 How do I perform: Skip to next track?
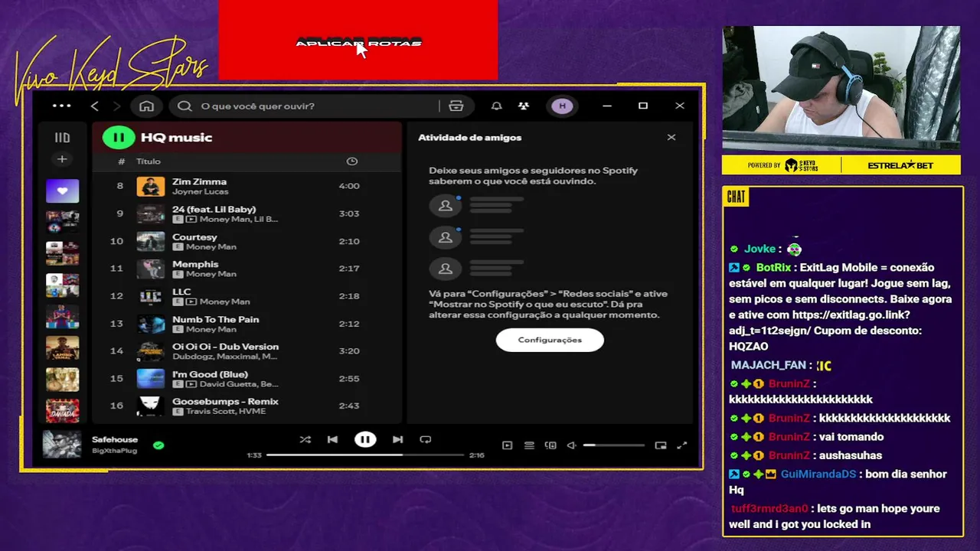pos(397,439)
